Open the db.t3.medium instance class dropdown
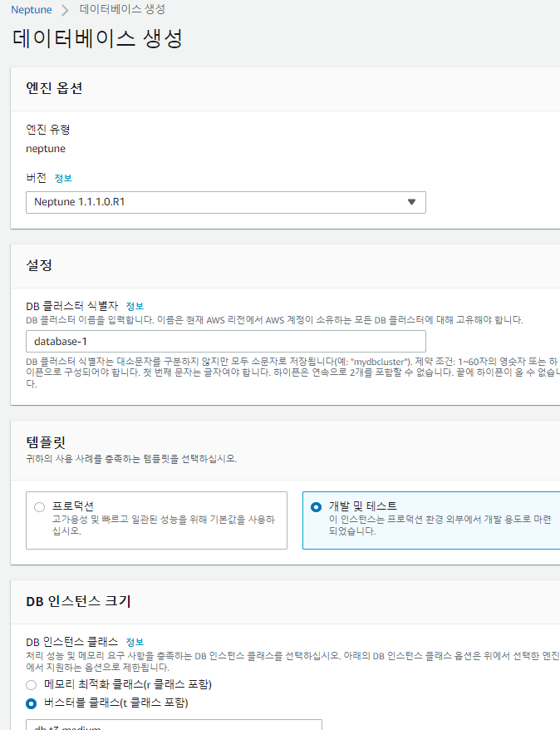This screenshot has width=560, height=730. pos(174,726)
